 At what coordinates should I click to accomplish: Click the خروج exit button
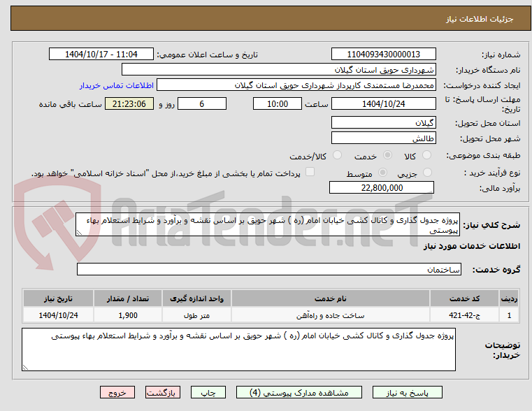117,392
